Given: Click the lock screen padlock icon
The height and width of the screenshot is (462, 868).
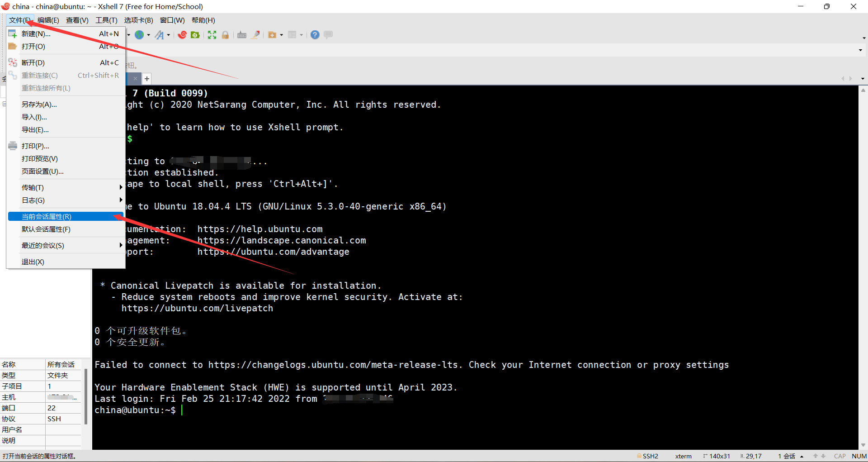Looking at the screenshot, I should click(x=225, y=35).
